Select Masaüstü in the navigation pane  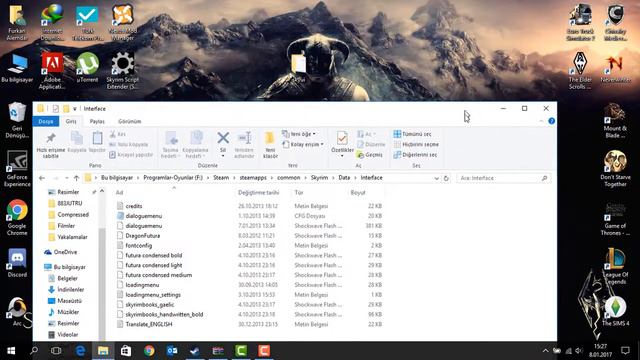tap(65, 301)
